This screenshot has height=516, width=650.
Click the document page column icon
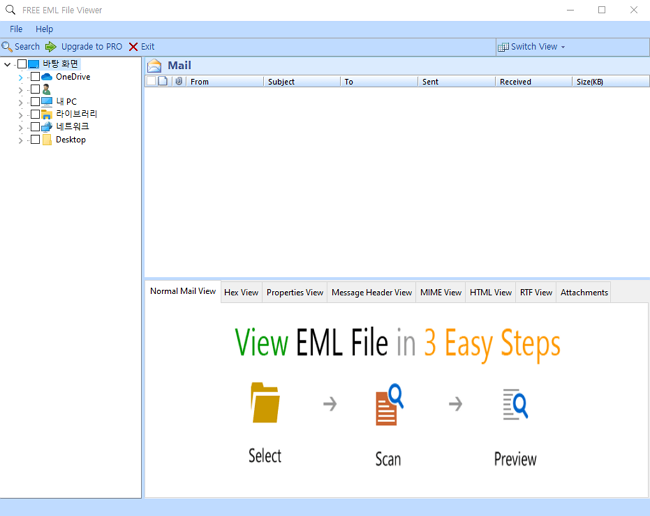[163, 81]
